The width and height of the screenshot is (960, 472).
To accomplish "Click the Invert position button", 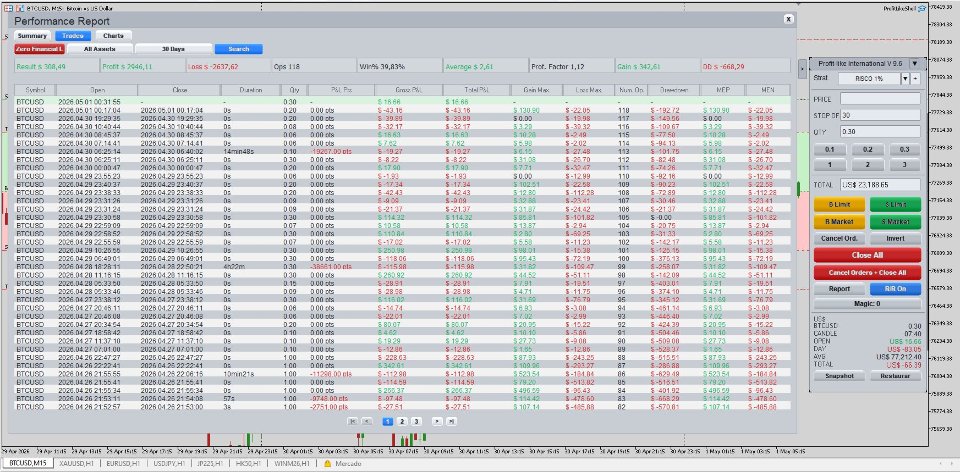I will [895, 239].
